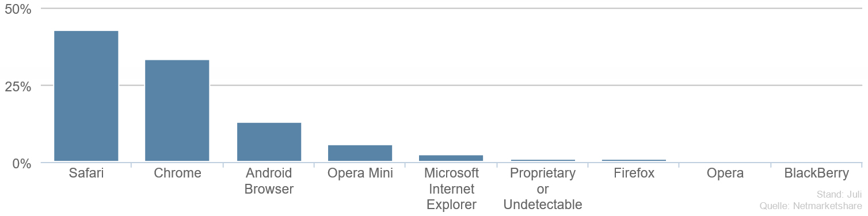Click the Opera axis label
Screen dimensions: 868x216
click(x=725, y=173)
